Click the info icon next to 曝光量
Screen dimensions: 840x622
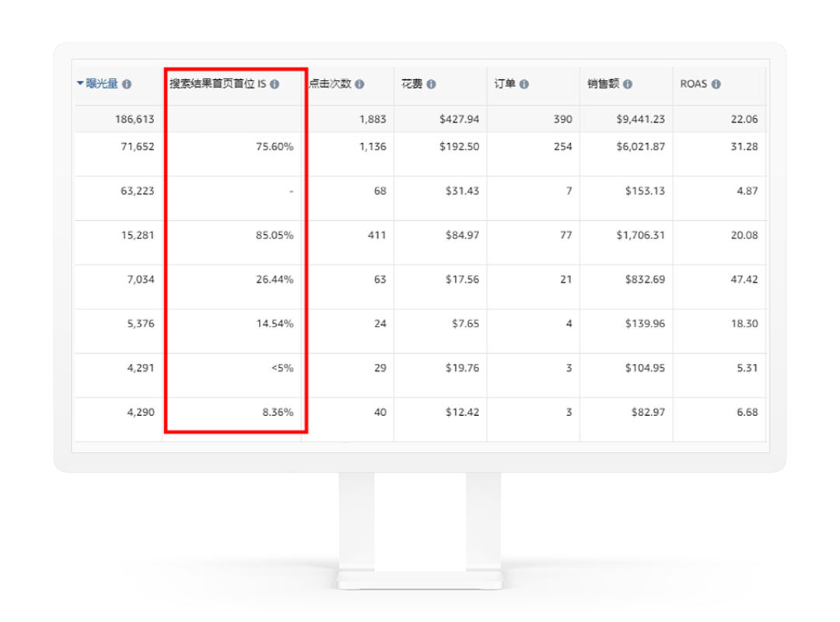point(127,84)
